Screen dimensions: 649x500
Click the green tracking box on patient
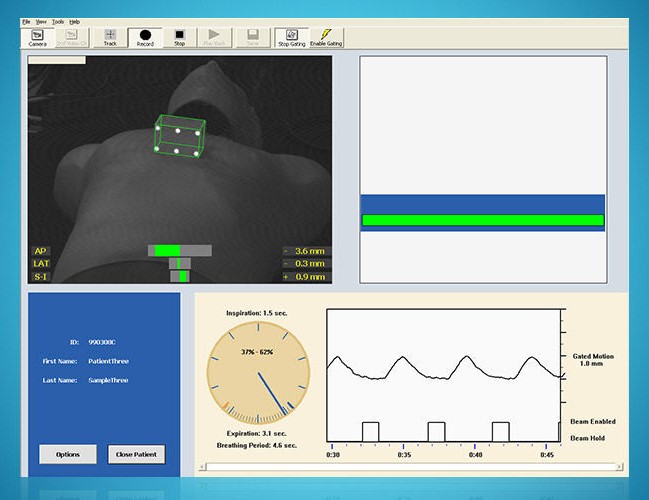[x=180, y=137]
